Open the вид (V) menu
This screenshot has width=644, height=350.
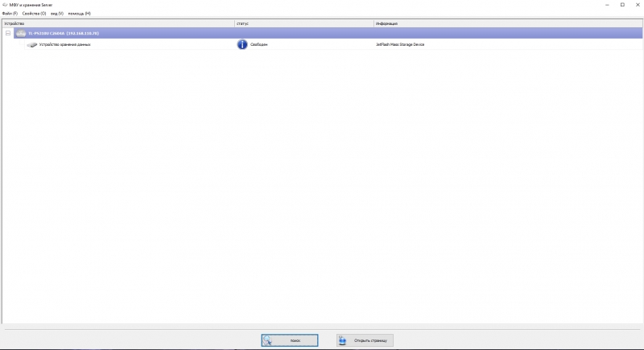click(56, 14)
